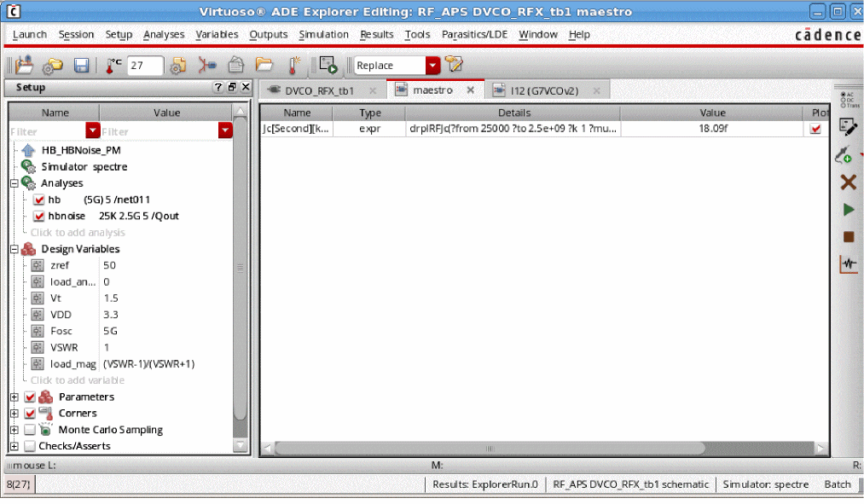Undock the Setup panel with float icon

pyautogui.click(x=232, y=87)
